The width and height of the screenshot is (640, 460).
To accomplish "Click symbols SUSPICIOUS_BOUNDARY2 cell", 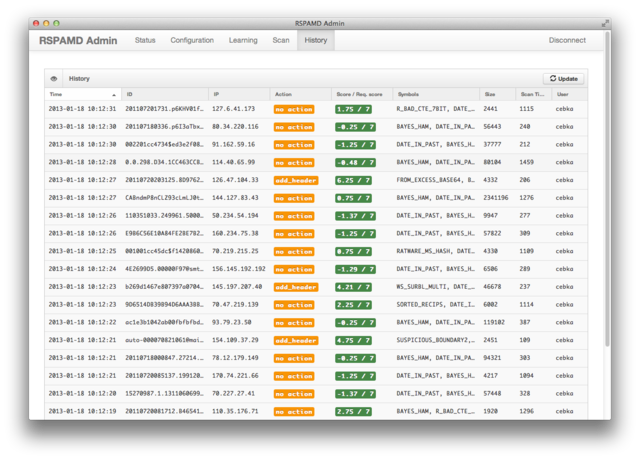I will 436,340.
